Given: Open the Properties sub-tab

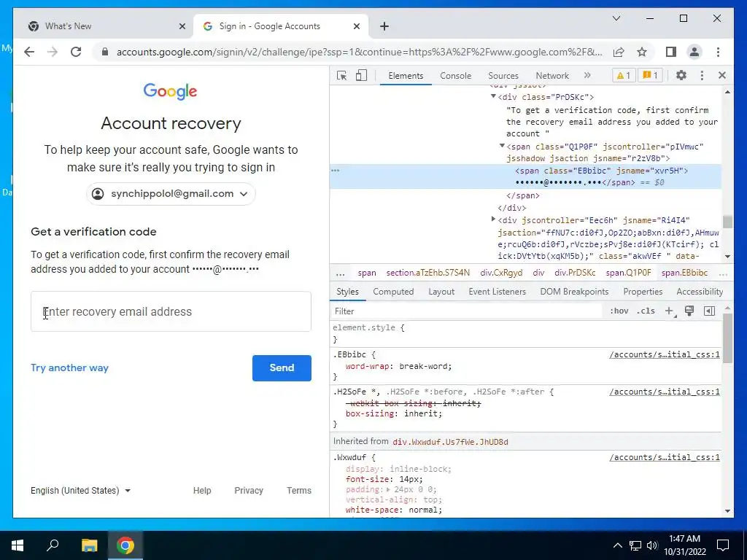Looking at the screenshot, I should click(x=643, y=292).
